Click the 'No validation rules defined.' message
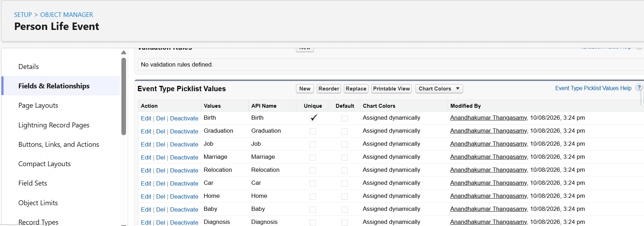 (177, 64)
